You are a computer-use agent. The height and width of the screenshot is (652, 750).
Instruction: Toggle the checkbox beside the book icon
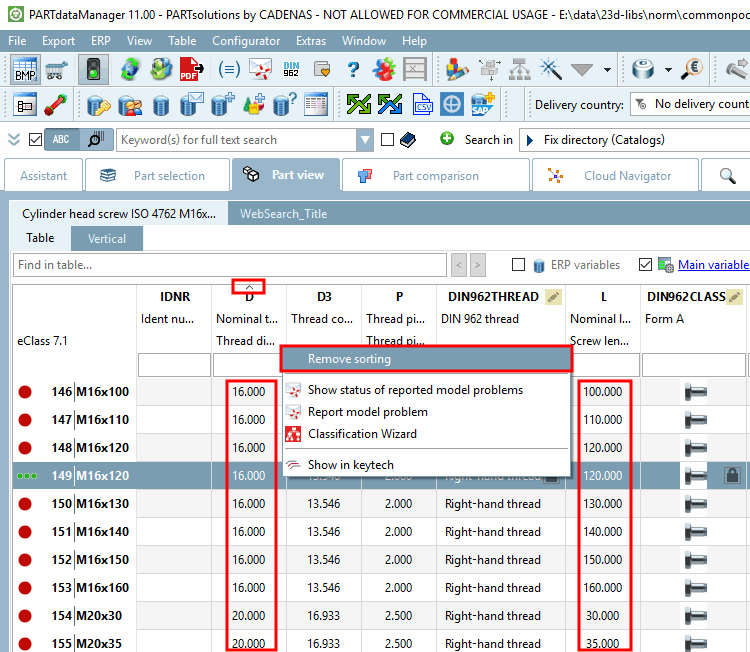(387, 140)
